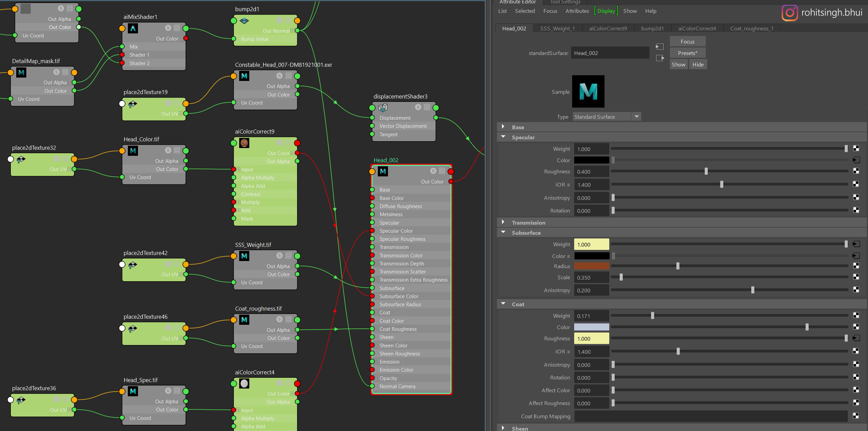
Task: Expand the Base section
Action: point(503,127)
